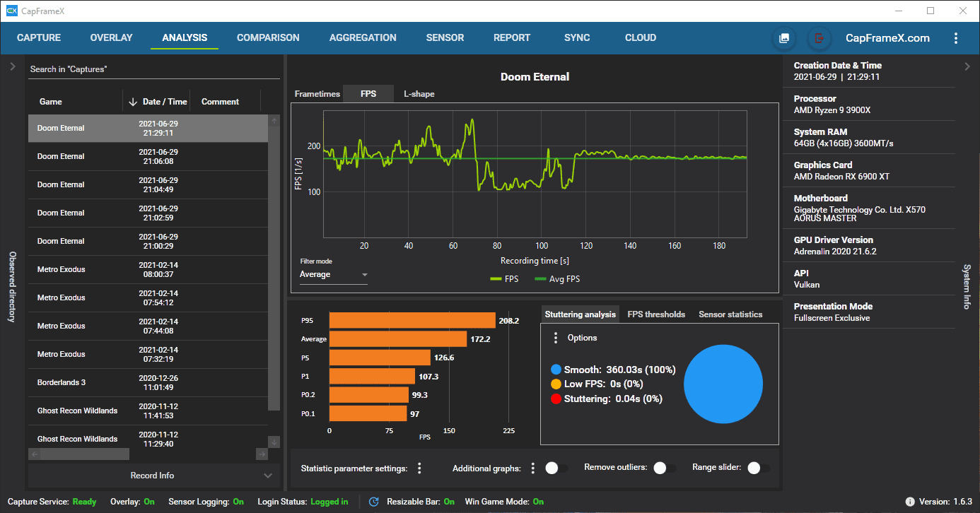Collapse the Observed directory sidebar chevron
Image resolution: width=980 pixels, height=513 pixels.
tap(12, 66)
